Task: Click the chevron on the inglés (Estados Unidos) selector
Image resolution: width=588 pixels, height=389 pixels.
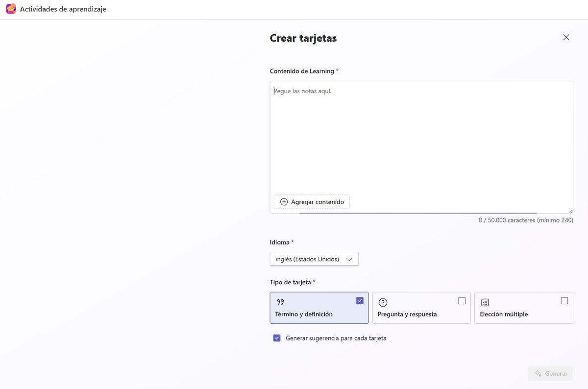Action: (x=349, y=259)
